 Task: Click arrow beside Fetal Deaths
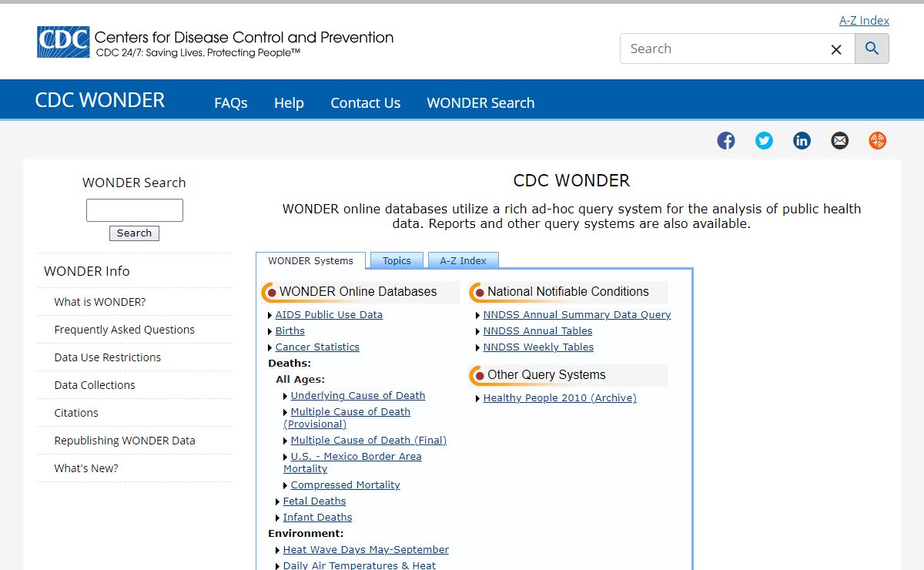pyautogui.click(x=278, y=501)
